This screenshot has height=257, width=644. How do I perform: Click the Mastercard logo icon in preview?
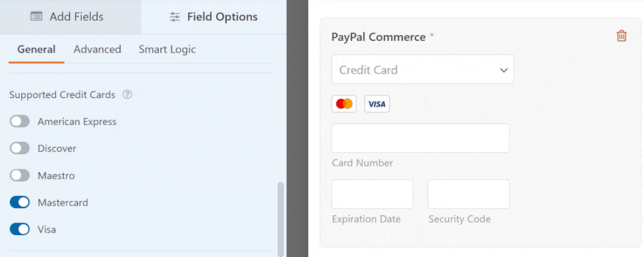point(344,104)
